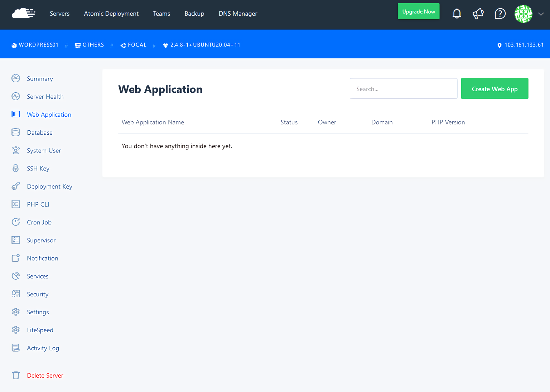Click the Server Health gauge icon
This screenshot has width=550, height=392.
(16, 96)
